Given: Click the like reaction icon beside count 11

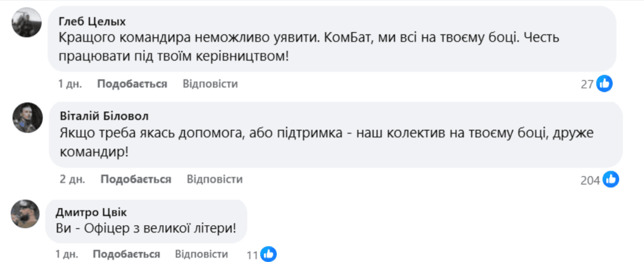Looking at the screenshot, I should pyautogui.click(x=269, y=254).
